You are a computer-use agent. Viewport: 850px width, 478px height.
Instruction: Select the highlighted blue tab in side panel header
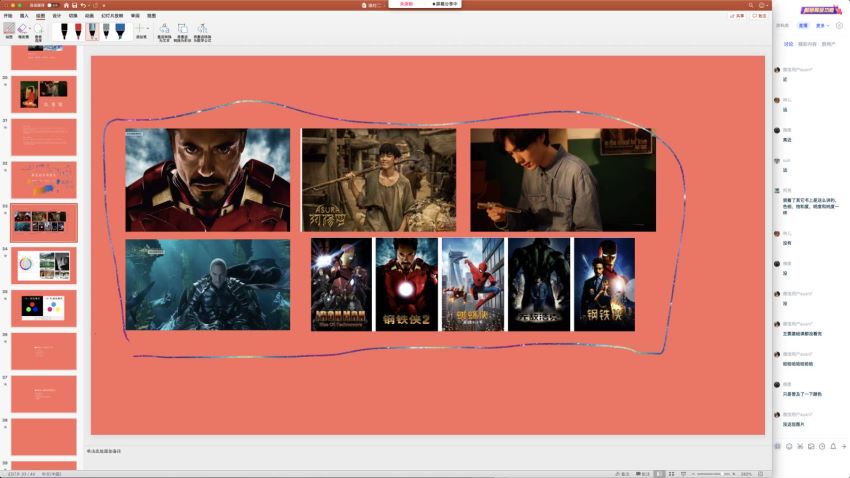pos(803,25)
